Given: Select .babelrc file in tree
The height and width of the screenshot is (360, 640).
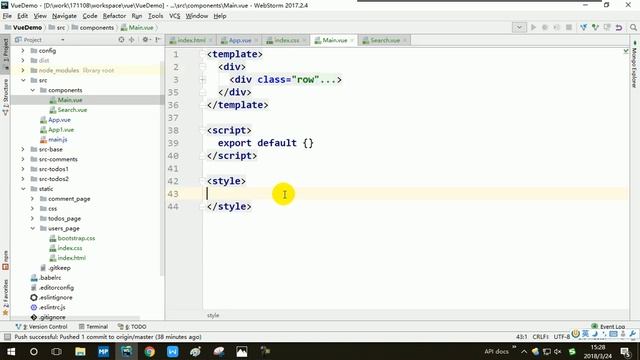Looking at the screenshot, I should pyautogui.click(x=50, y=278).
